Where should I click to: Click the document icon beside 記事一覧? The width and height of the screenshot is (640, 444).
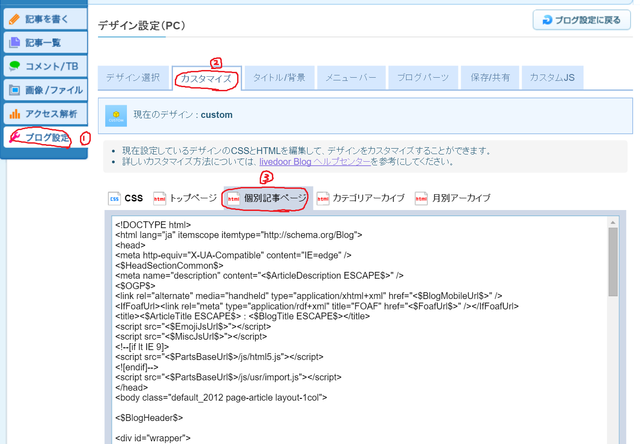coord(14,42)
